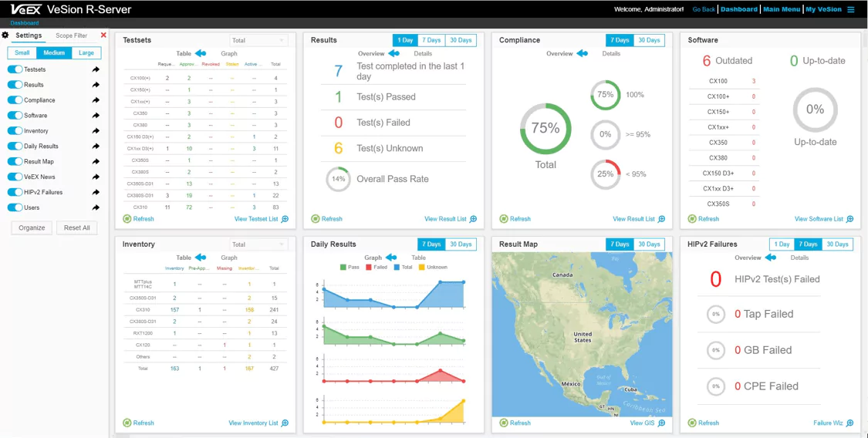Toggle the Results widget switch
The width and height of the screenshot is (868, 438).
coord(15,85)
